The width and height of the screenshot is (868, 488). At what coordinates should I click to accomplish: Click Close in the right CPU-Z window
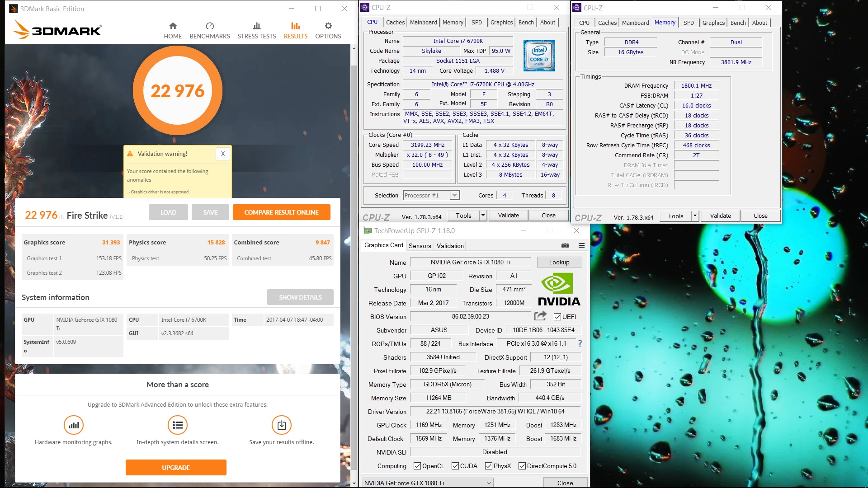click(x=760, y=216)
